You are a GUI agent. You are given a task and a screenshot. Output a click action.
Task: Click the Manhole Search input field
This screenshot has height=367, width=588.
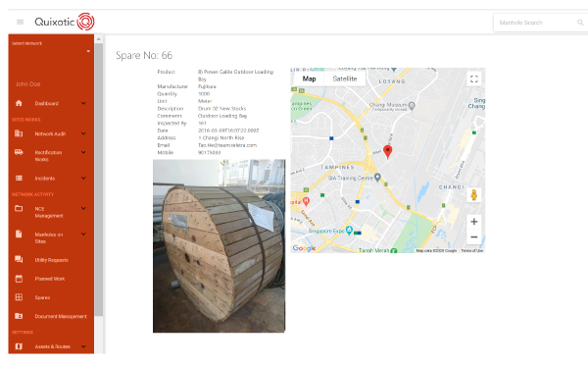(x=536, y=23)
